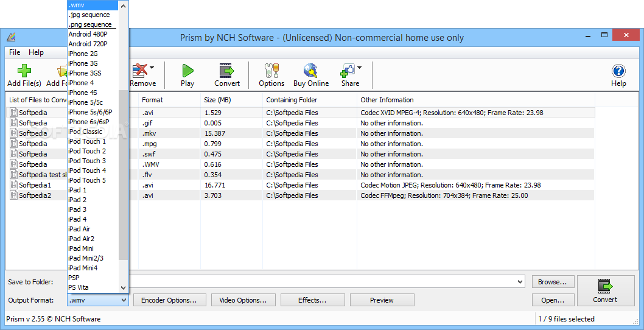Screen dimensions: 644x330
Task: Open the File menu
Action: (x=15, y=52)
